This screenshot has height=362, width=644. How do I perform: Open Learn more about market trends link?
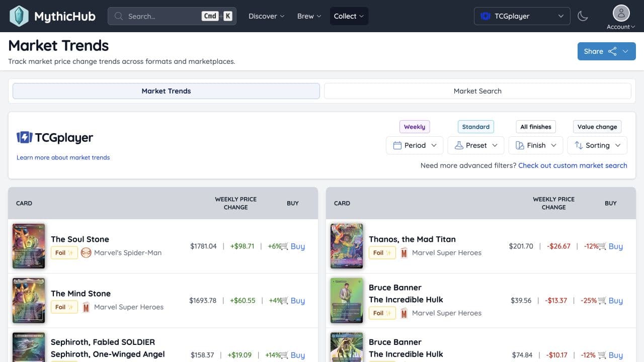pyautogui.click(x=63, y=157)
